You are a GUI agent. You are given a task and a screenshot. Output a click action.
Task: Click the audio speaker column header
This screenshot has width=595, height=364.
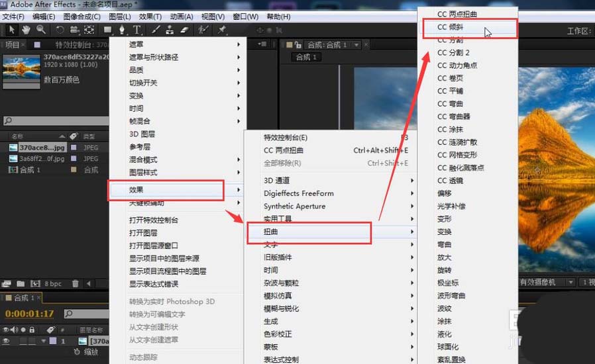(x=15, y=330)
